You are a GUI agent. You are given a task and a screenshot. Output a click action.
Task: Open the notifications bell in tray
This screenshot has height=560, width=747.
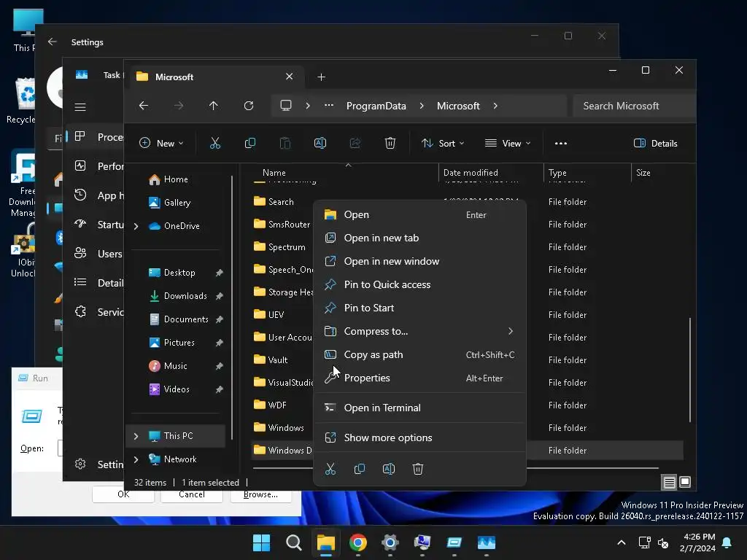(x=727, y=542)
